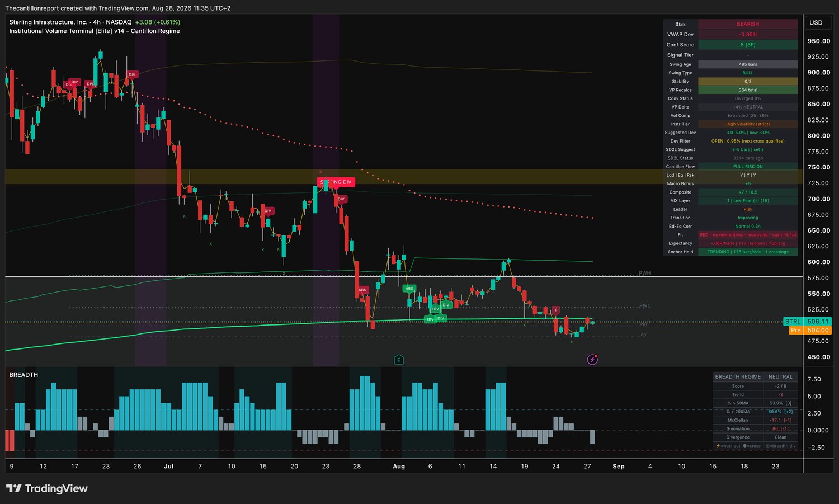Click the 53.9% [0] cell
The image size is (839, 504).
[780, 403]
